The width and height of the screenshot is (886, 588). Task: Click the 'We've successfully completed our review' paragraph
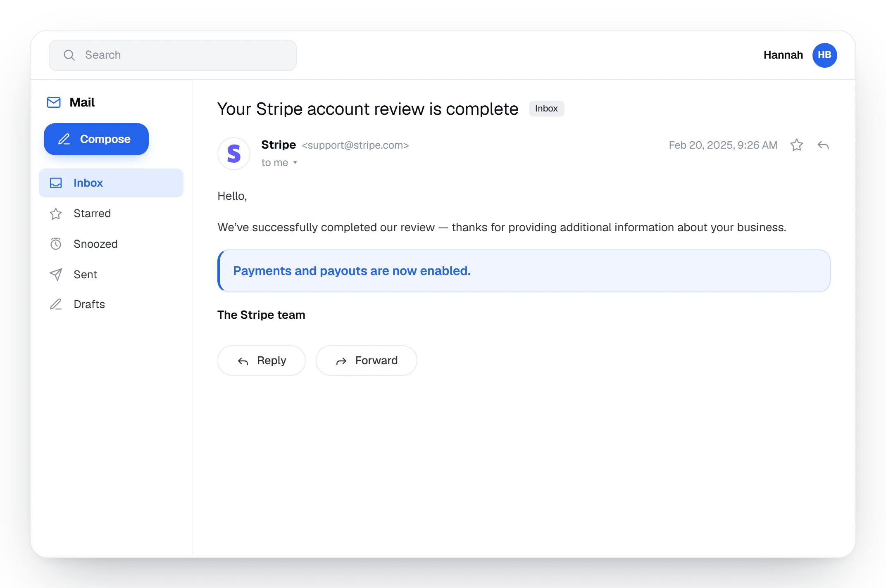coord(502,228)
